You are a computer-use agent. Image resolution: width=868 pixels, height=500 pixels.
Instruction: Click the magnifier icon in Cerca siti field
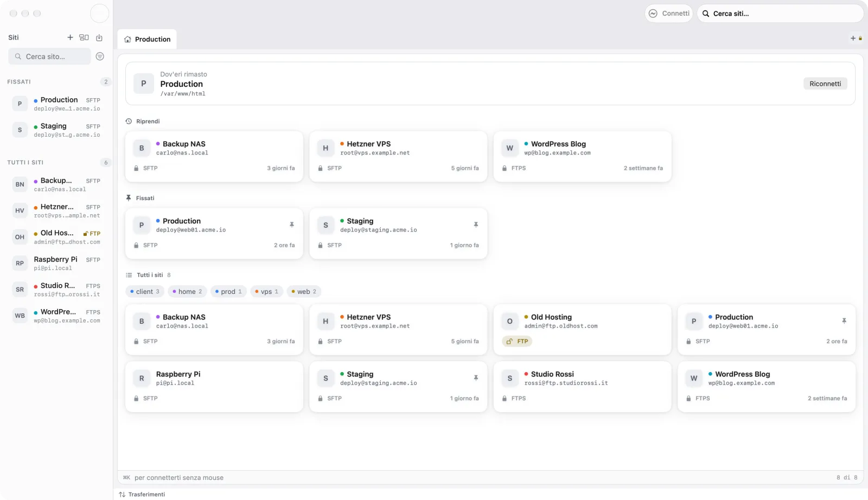click(x=706, y=14)
